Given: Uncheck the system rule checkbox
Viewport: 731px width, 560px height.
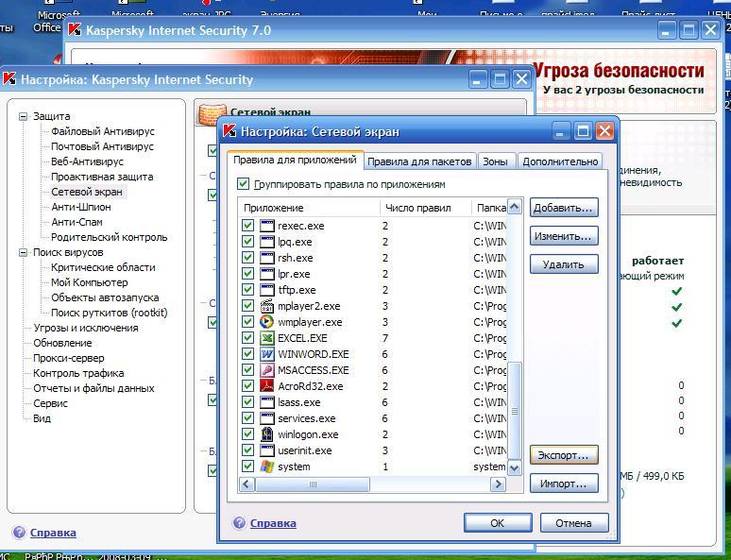Looking at the screenshot, I should pos(247,467).
